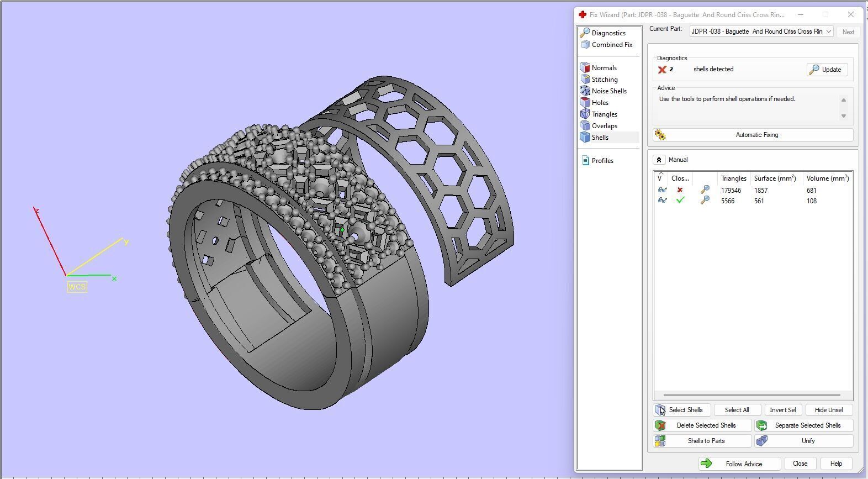Activate the Select Shells tool
The width and height of the screenshot is (868, 479).
pos(681,410)
